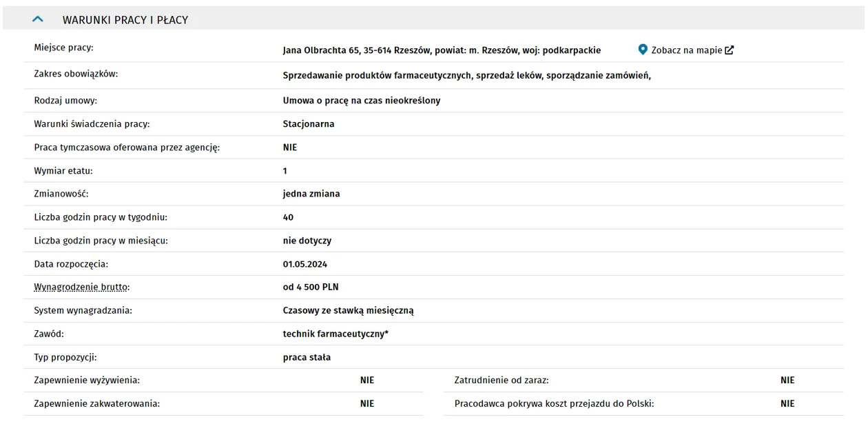The height and width of the screenshot is (435, 868).
Task: Click Pracodawca pokrywa koszt przejazdu do Polski label
Action: 555,404
